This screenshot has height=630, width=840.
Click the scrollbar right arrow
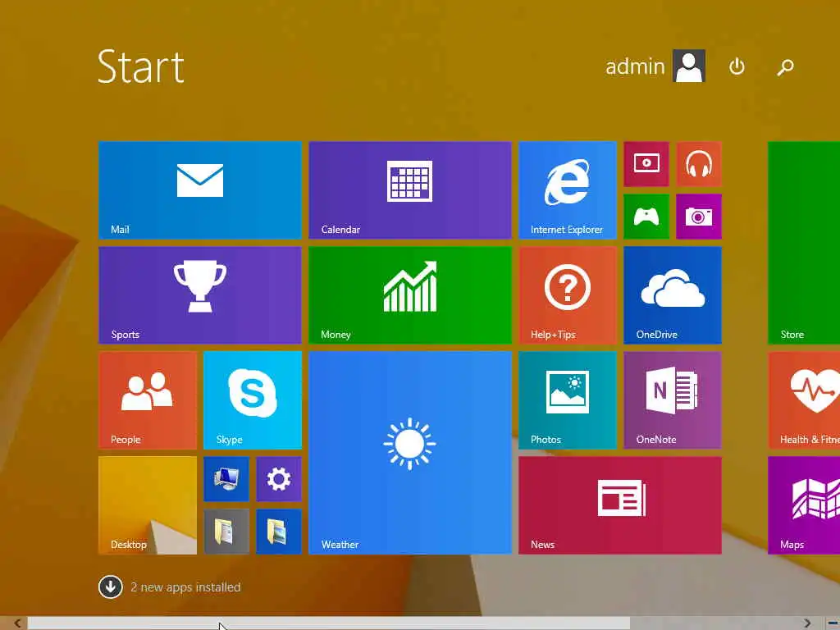click(x=807, y=623)
